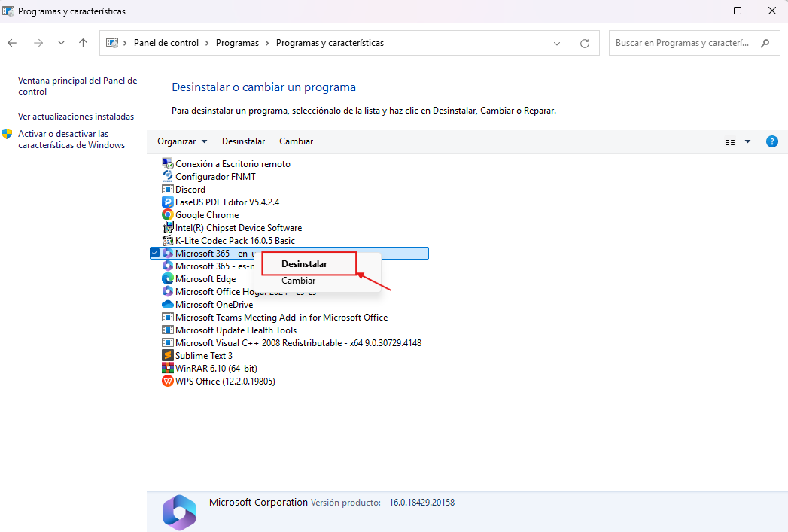
Task: Click the Configurador FNMT program icon
Action: 167,176
